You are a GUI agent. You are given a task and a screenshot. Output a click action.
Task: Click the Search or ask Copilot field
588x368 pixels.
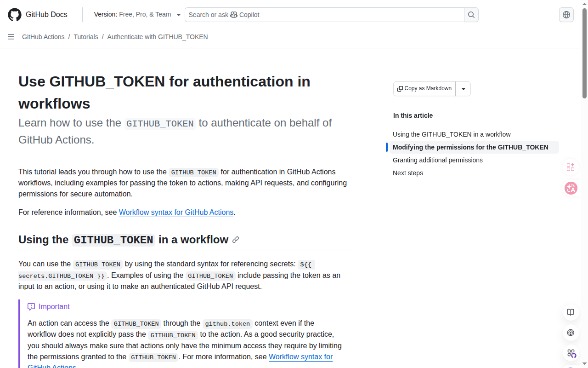[324, 15]
